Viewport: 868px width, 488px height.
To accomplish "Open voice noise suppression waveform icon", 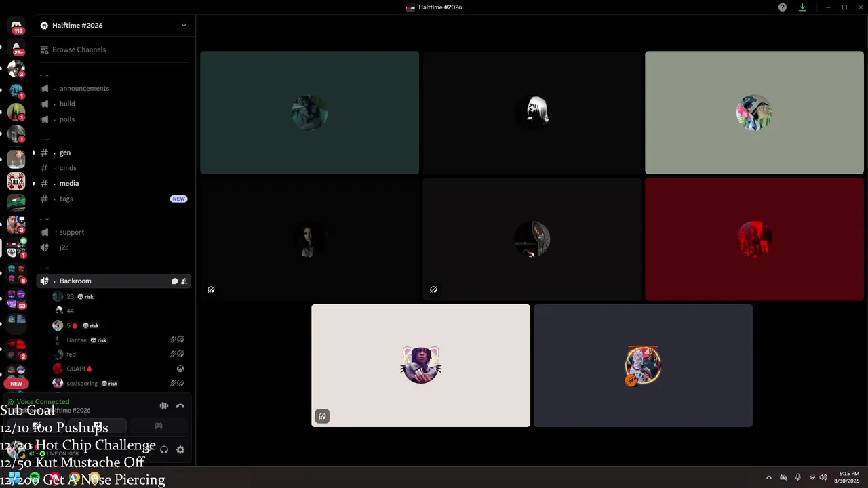I will pos(163,406).
